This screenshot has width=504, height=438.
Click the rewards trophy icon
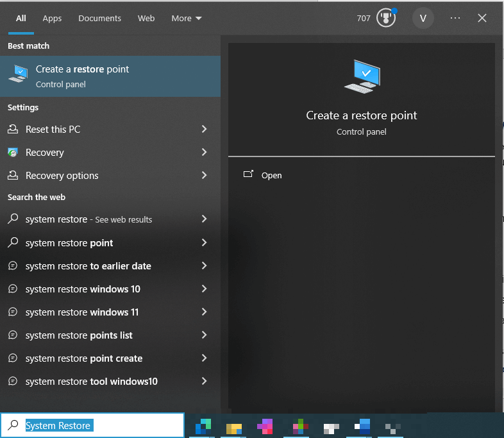click(x=386, y=18)
